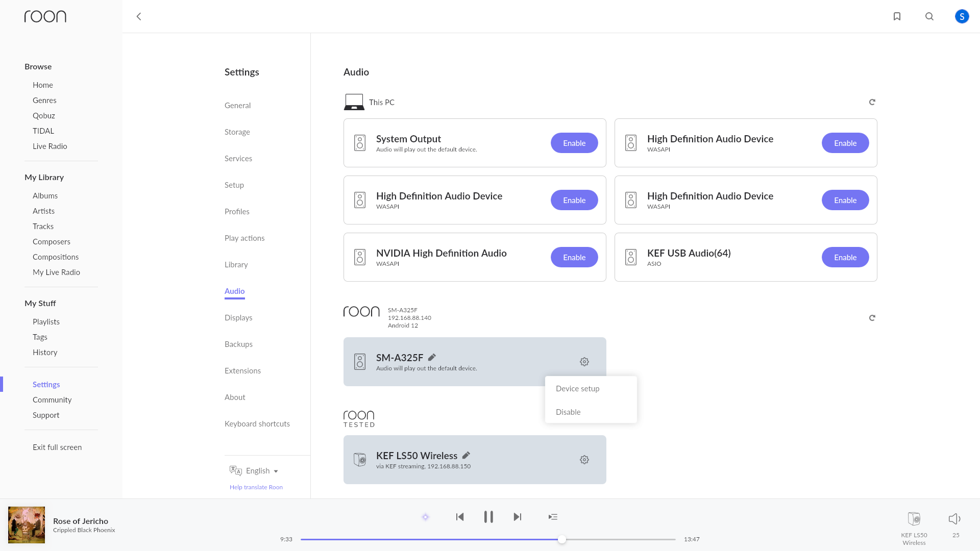Enable KEF USB Audio(64) ASIO device
This screenshot has height=551, width=980.
(845, 257)
